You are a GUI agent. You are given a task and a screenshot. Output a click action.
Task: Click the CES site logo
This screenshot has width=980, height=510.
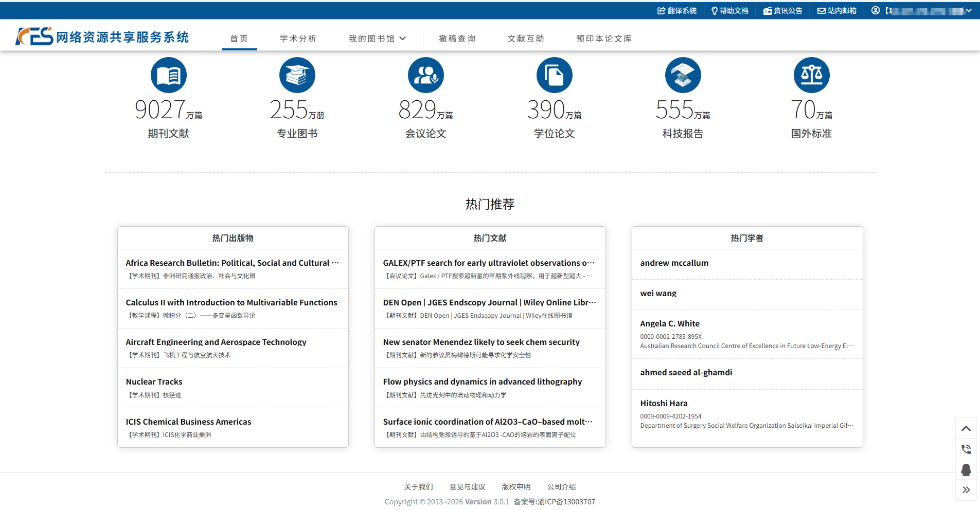pos(102,37)
